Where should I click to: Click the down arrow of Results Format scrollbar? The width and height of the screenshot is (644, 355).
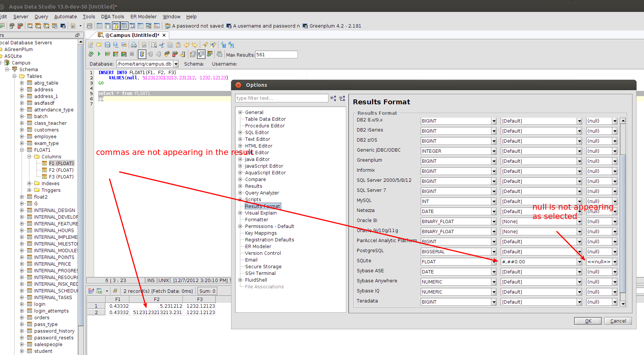623,304
